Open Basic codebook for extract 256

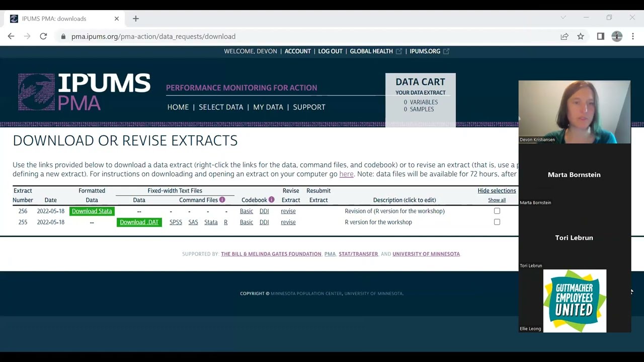pyautogui.click(x=247, y=211)
